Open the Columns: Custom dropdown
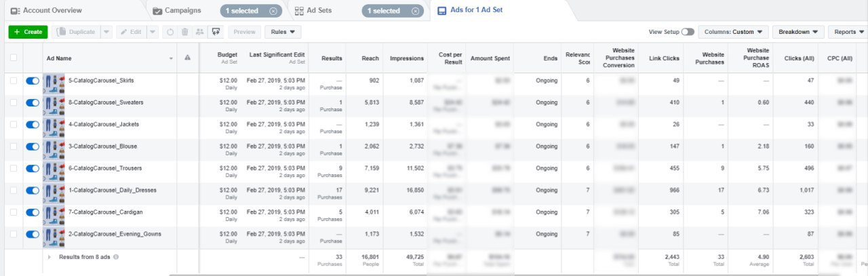 (733, 32)
